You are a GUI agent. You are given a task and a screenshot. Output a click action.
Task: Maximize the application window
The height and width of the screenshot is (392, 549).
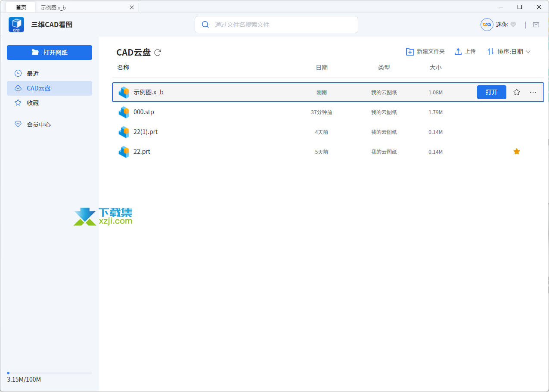tap(520, 7)
